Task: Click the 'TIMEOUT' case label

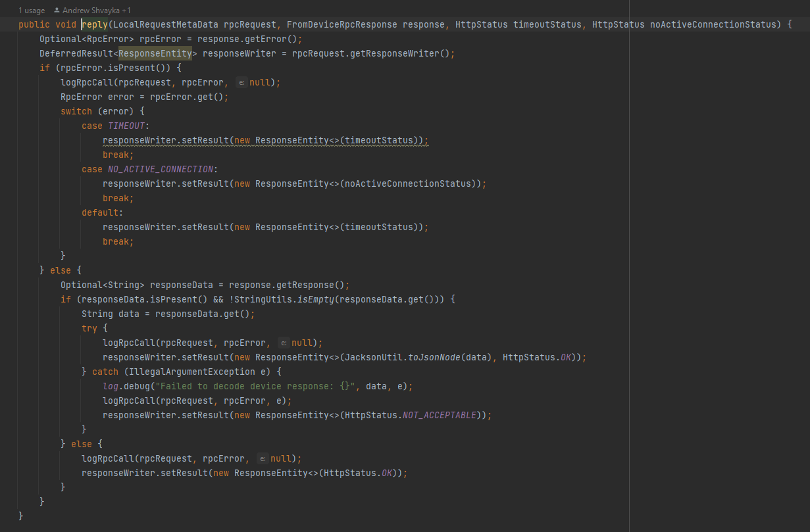Action: (x=126, y=126)
